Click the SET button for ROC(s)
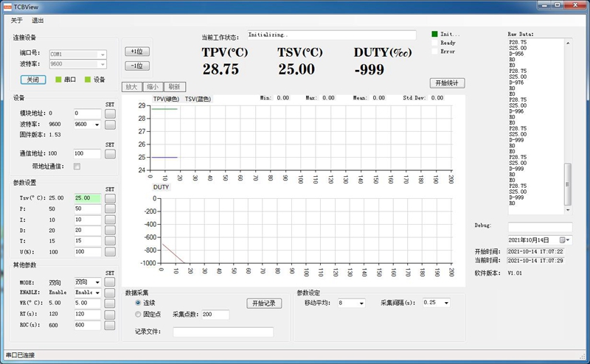 [x=111, y=324]
